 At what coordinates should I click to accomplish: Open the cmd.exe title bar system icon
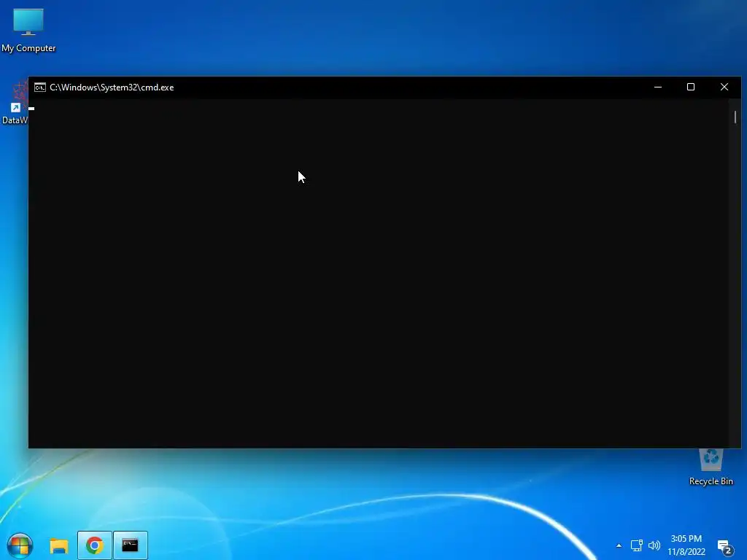click(x=40, y=87)
